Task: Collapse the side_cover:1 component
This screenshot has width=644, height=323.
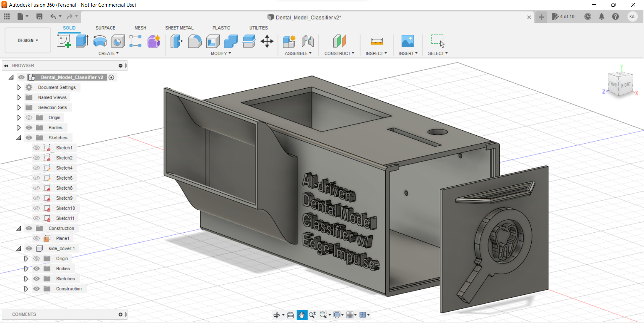Action: [x=19, y=248]
